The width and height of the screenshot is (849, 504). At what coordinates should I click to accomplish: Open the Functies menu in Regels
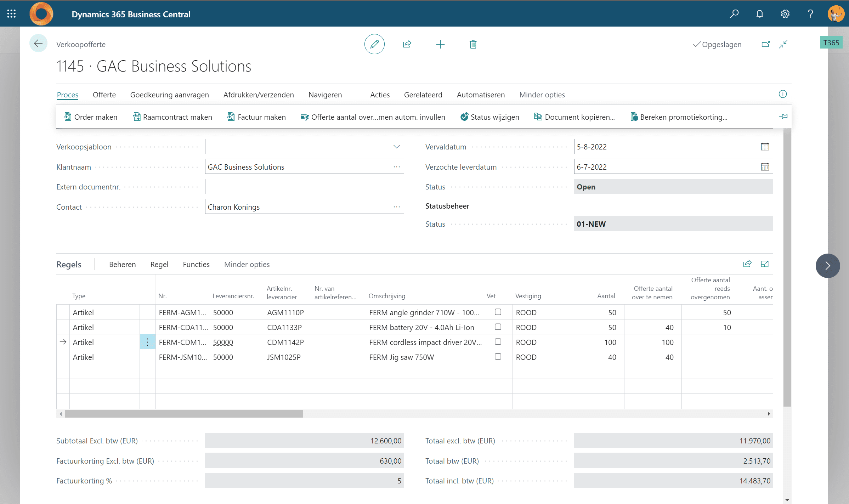[x=196, y=264]
